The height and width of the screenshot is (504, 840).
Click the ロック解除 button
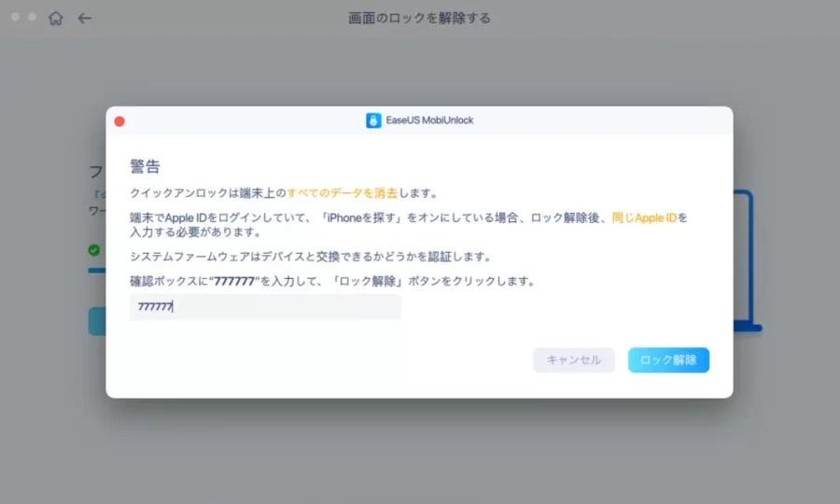pos(668,360)
